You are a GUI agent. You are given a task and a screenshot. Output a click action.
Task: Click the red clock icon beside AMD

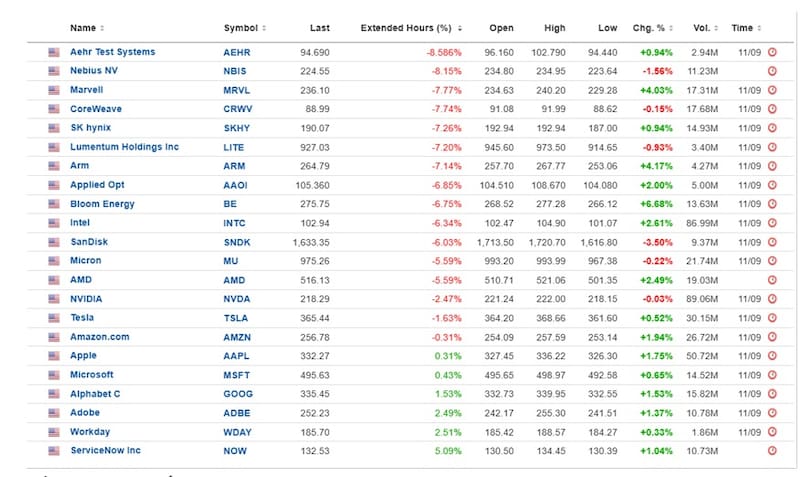pyautogui.click(x=772, y=280)
